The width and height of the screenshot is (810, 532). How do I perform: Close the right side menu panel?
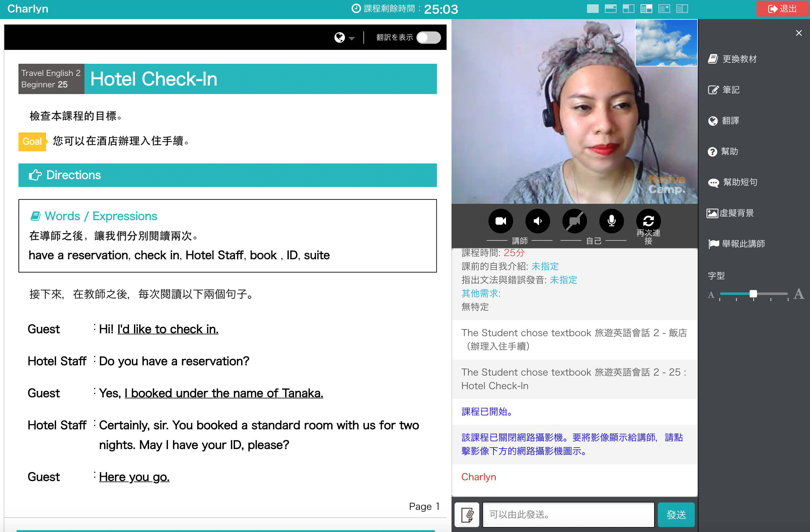click(x=799, y=33)
